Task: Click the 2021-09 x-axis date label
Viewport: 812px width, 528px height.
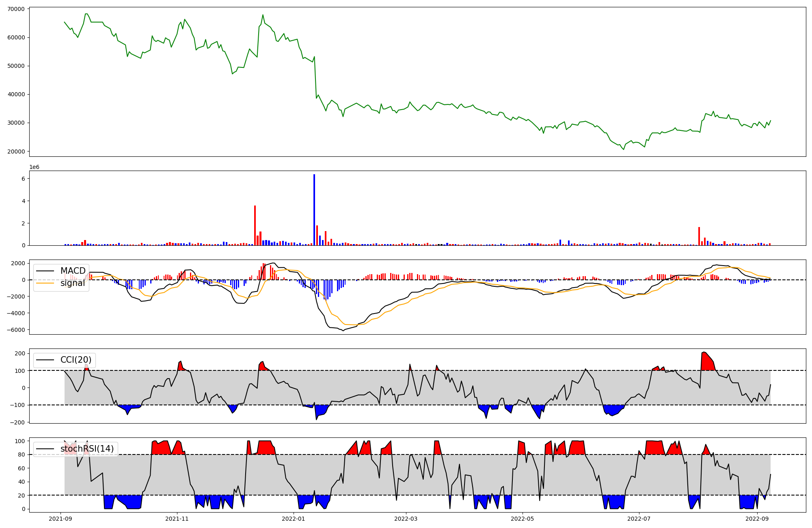Action: [x=60, y=519]
